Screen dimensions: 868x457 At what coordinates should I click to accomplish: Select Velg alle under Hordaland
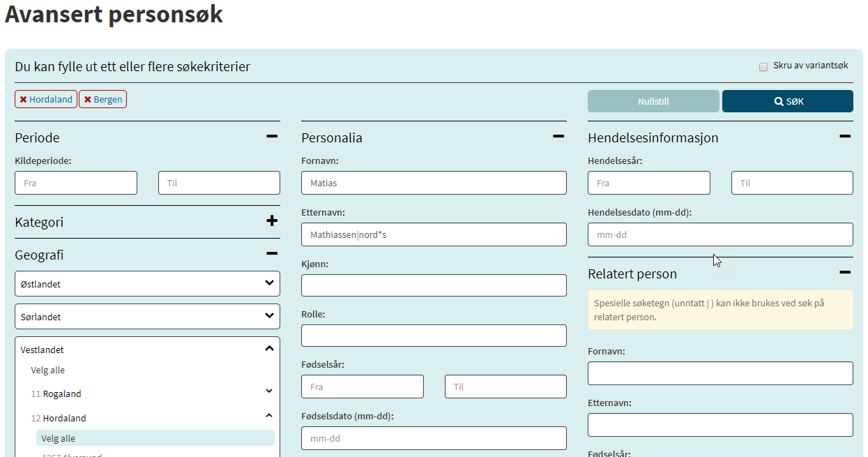click(59, 438)
